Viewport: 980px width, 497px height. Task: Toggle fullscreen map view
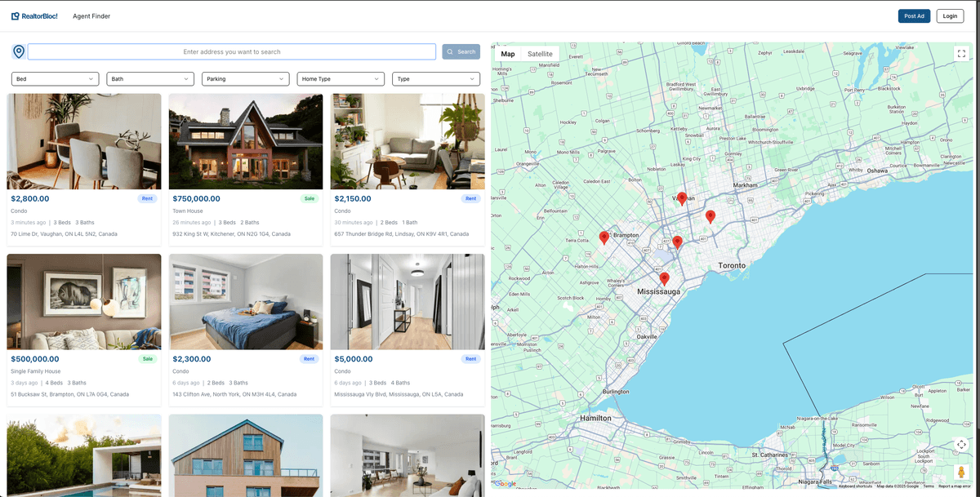(x=961, y=54)
